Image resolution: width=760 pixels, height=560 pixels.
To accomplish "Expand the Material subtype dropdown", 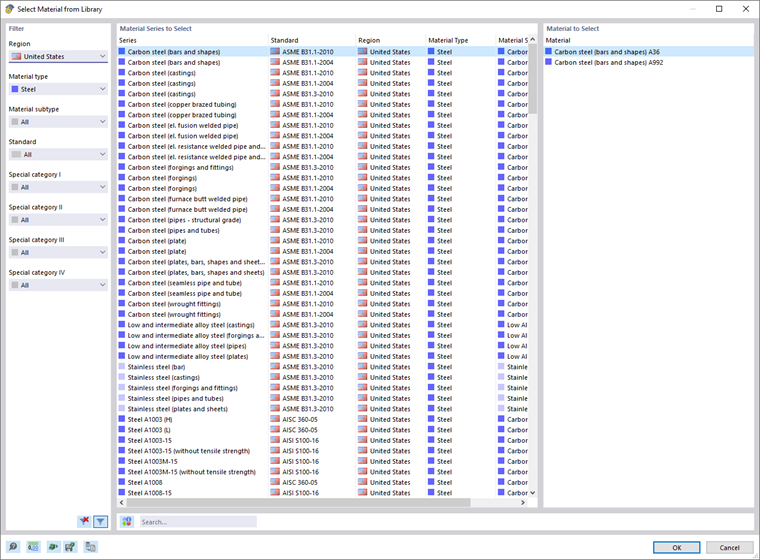I will (58, 122).
